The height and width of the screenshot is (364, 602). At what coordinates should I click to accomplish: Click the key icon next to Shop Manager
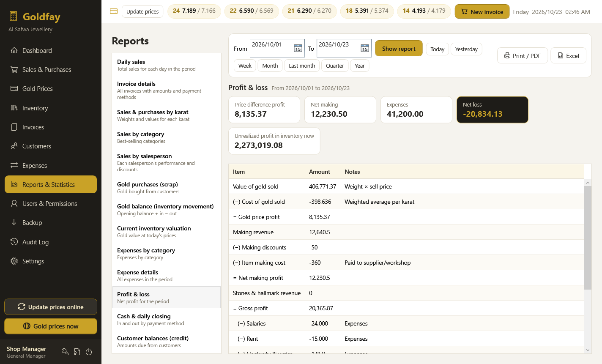(x=65, y=352)
